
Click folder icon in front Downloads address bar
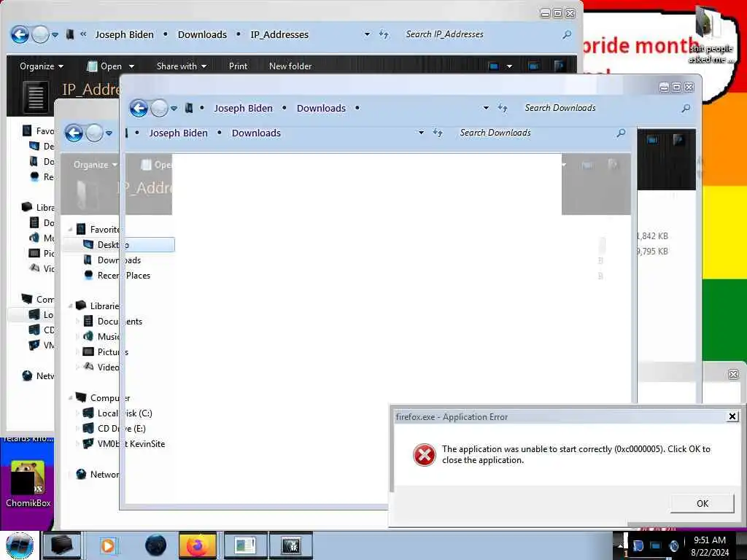(x=189, y=108)
